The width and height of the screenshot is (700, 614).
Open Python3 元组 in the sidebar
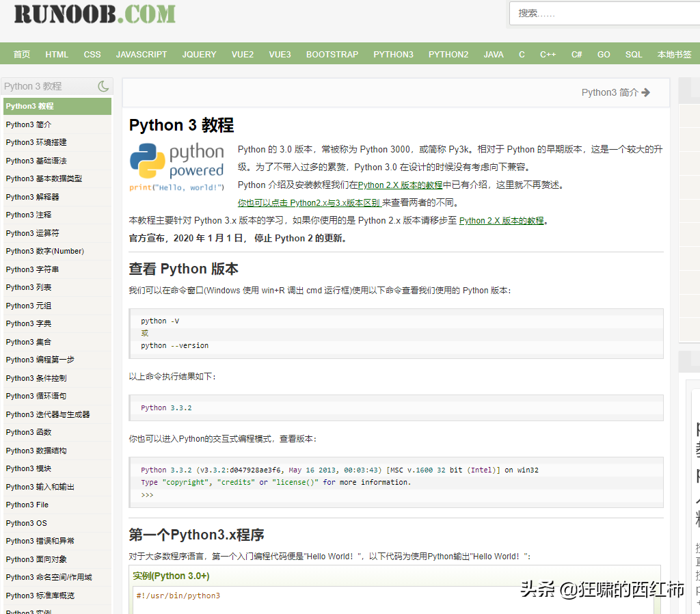tap(57, 306)
